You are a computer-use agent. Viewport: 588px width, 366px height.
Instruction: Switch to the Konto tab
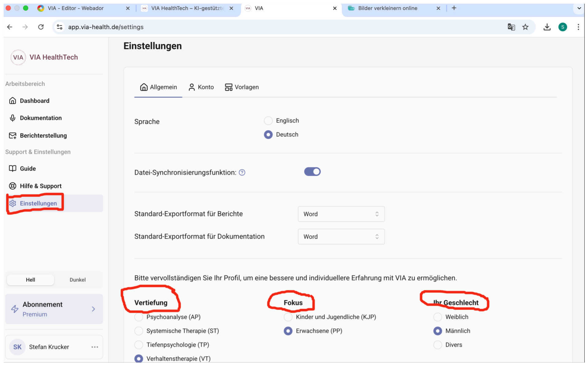click(x=201, y=87)
